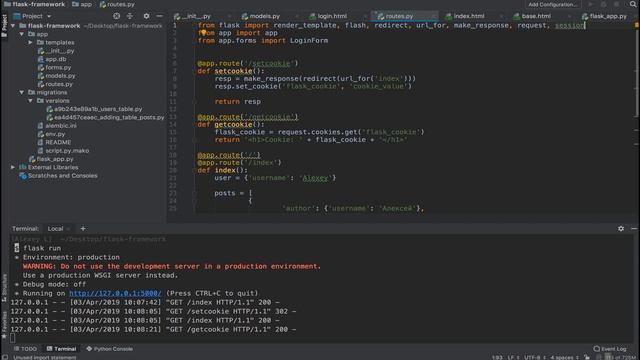
Task: Click routes.py breadcrumb in navigation bar
Action: pyautogui.click(x=117, y=4)
